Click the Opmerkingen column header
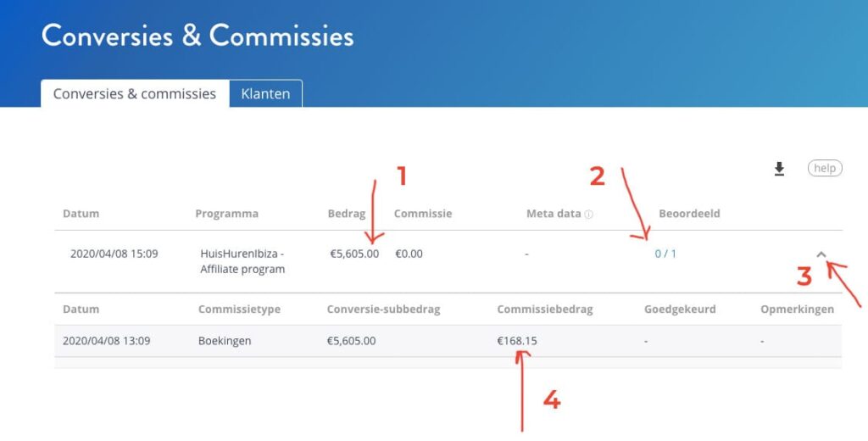Screen dimensions: 868x441 [x=797, y=310]
